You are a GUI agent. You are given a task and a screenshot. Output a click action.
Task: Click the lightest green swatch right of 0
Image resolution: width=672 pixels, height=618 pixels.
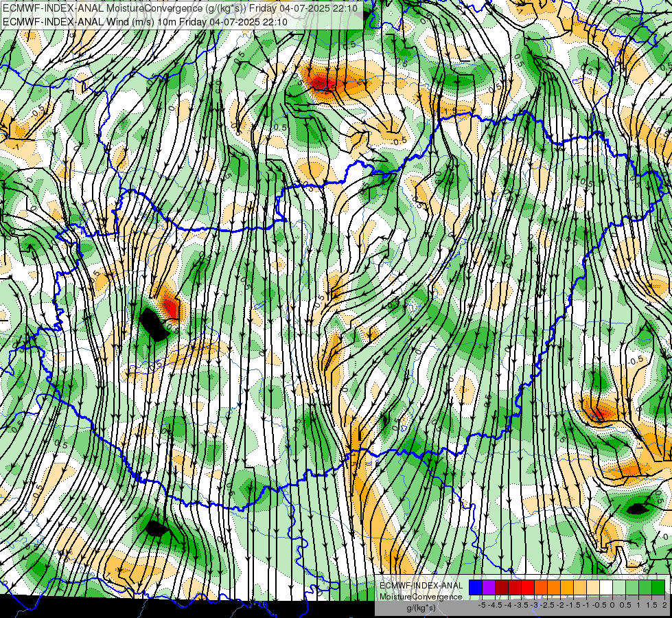coord(619,588)
